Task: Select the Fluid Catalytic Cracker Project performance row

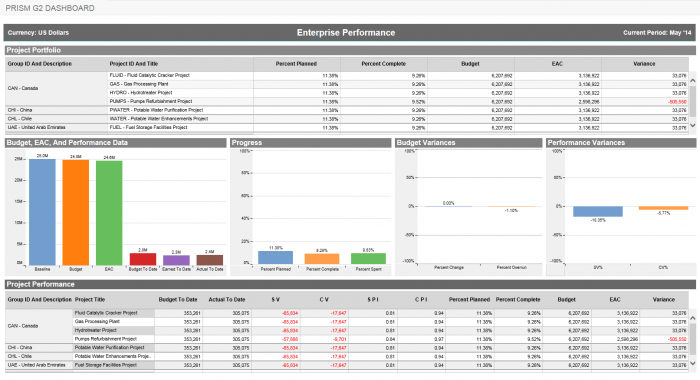Action: pyautogui.click(x=347, y=313)
